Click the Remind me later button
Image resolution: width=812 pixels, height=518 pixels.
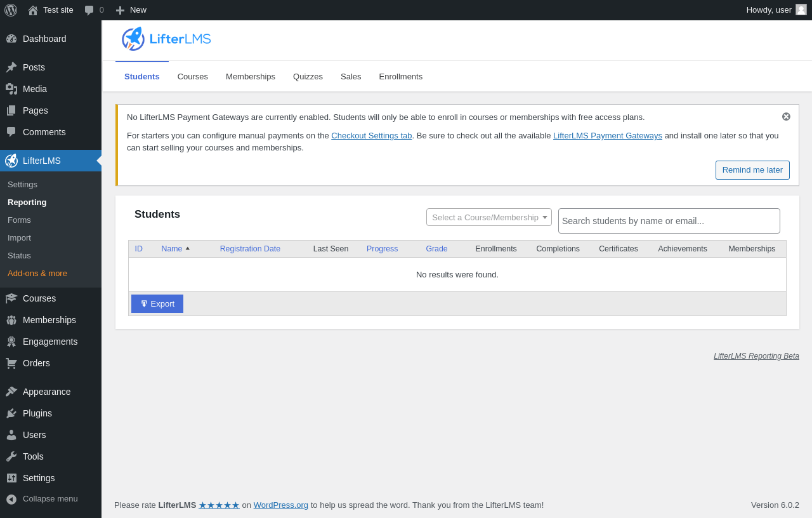click(x=752, y=170)
